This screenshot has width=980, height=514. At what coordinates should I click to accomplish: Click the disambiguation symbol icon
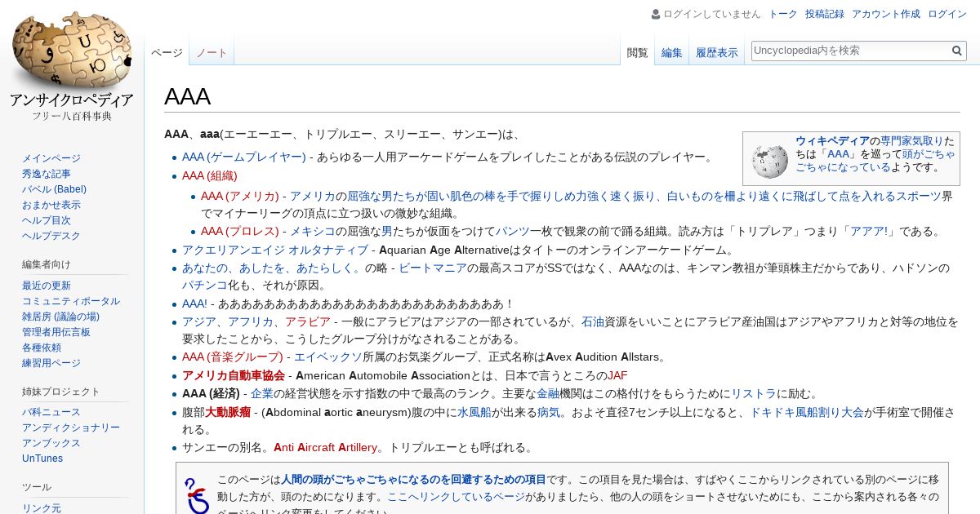point(196,495)
